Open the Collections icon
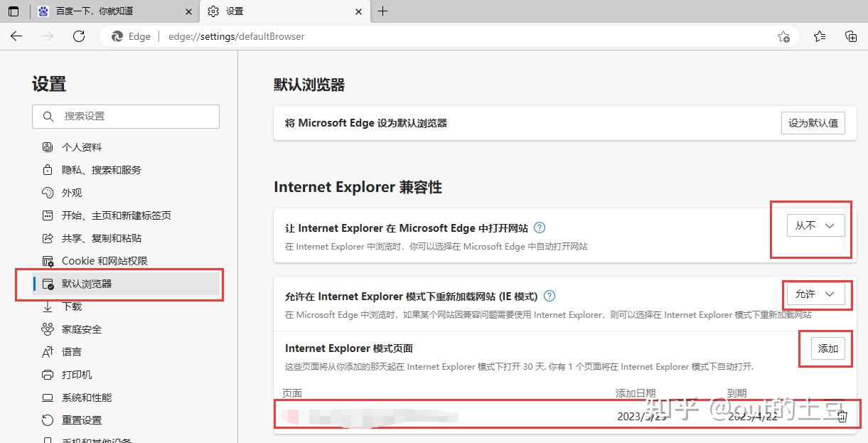 851,36
